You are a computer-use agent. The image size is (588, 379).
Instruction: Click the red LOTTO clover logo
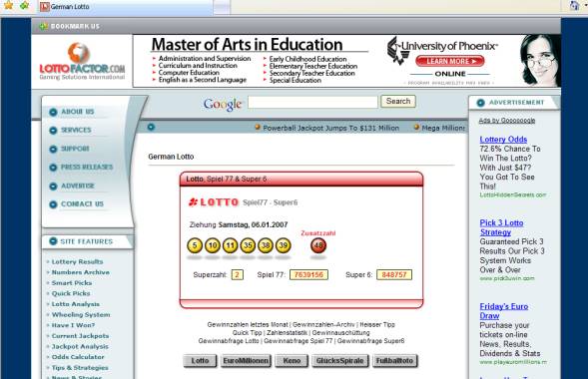click(x=213, y=202)
